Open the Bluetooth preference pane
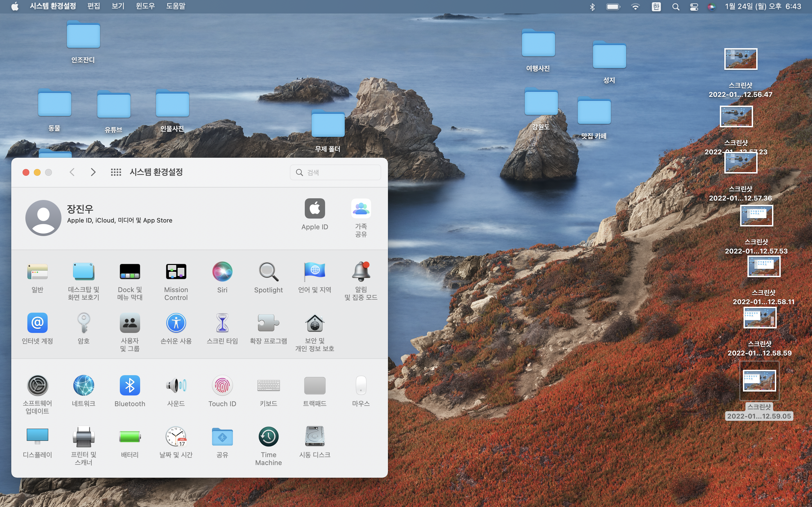 pos(130,386)
